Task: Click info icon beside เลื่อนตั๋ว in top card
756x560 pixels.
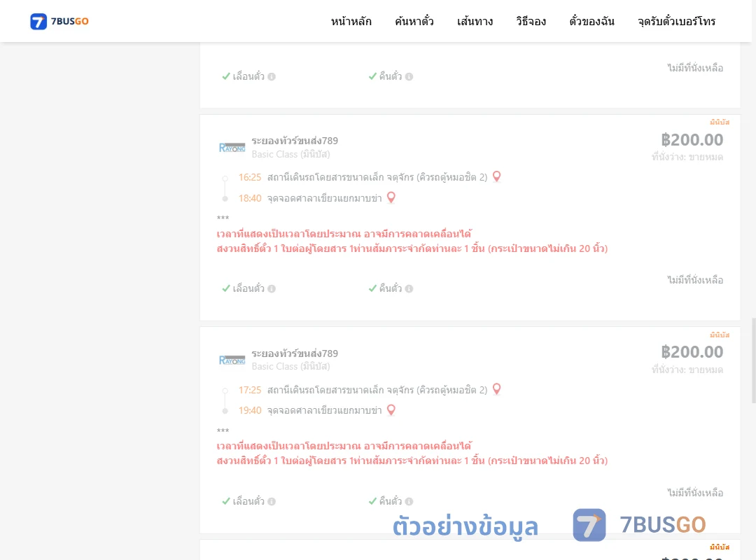Action: 272,77
